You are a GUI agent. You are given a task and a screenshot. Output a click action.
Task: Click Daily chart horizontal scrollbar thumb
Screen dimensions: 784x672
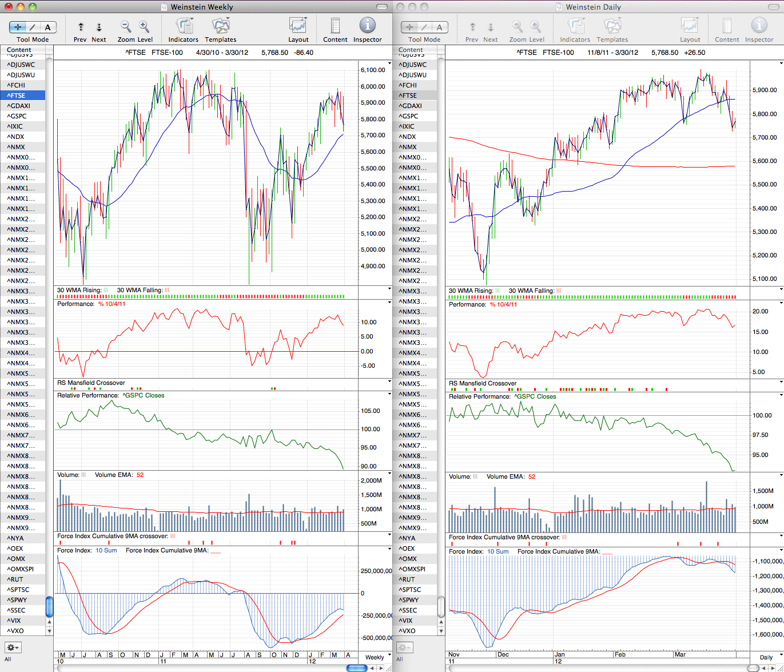tap(754, 668)
